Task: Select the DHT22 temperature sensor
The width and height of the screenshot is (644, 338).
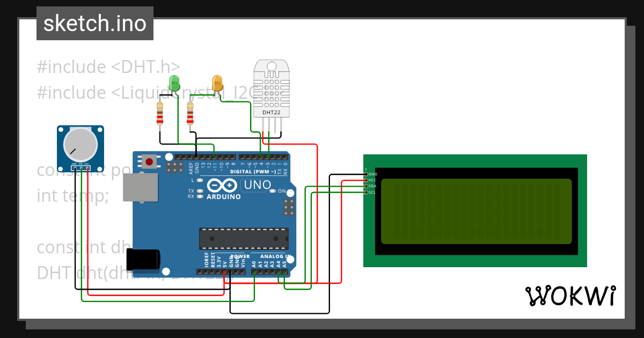Action: click(x=273, y=89)
